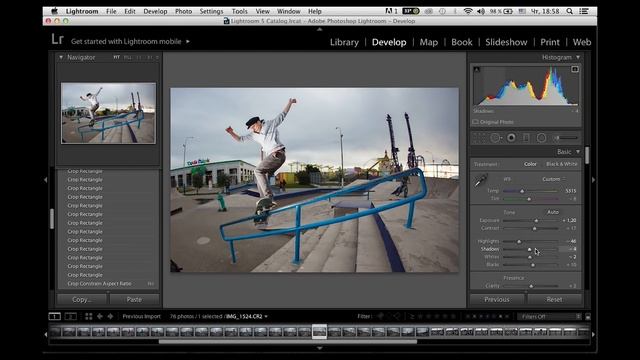Switch to the Print module
This screenshot has width=640, height=360.
550,42
